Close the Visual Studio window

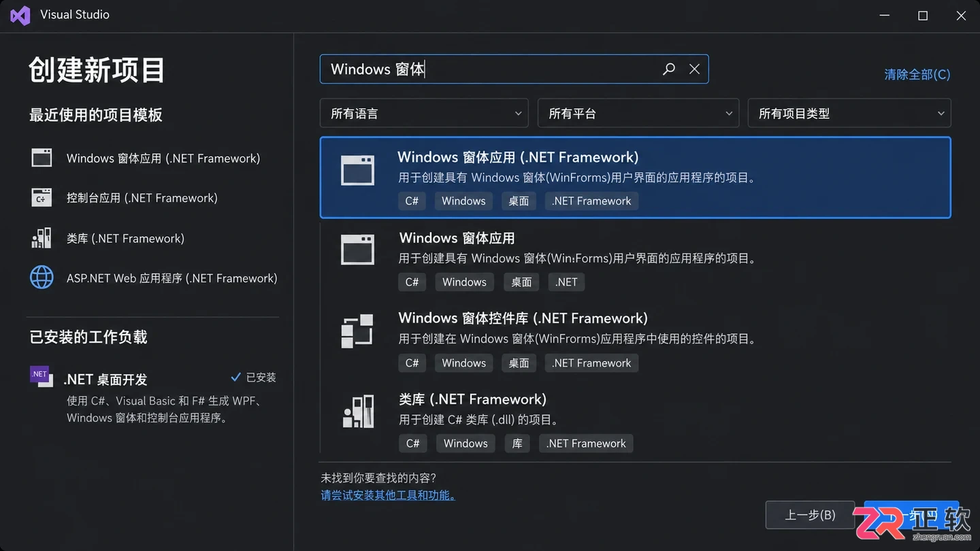pyautogui.click(x=961, y=15)
